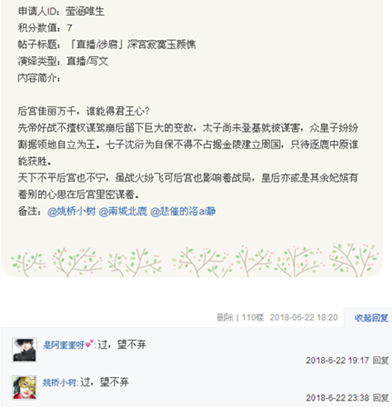
Task: Click the 删除 link on the post
Action: point(225,317)
